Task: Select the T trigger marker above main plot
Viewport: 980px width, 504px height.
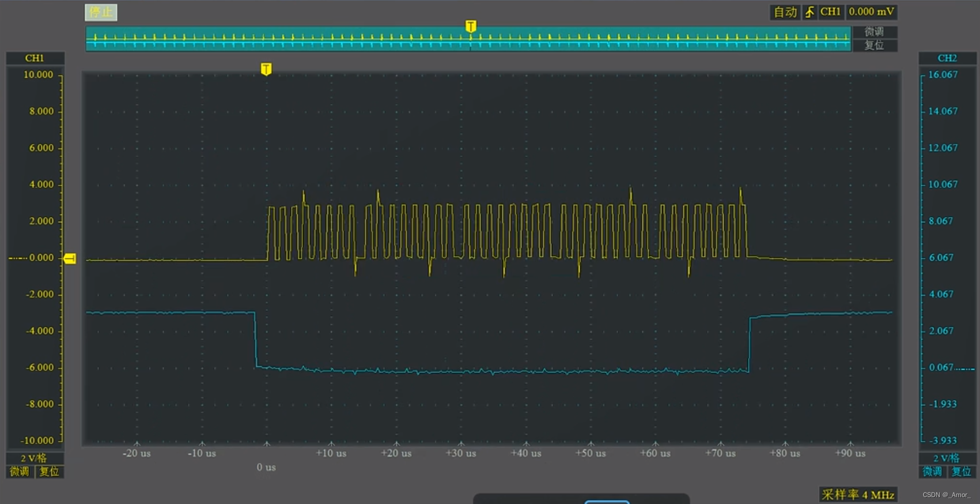Action: (x=266, y=69)
